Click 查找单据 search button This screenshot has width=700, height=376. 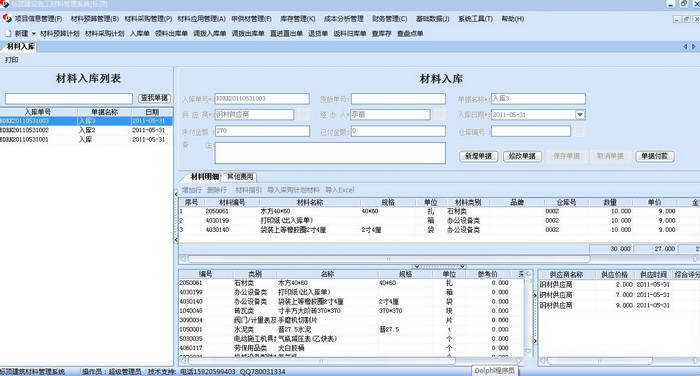(154, 98)
